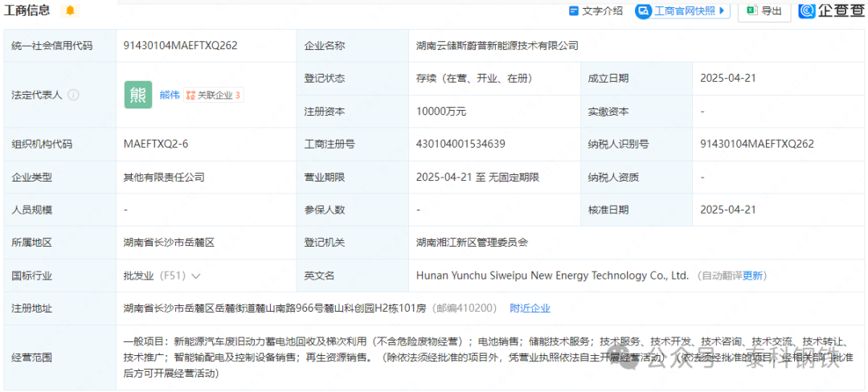Click 批发业 industry text
The width and height of the screenshot is (868, 392).
point(138,276)
